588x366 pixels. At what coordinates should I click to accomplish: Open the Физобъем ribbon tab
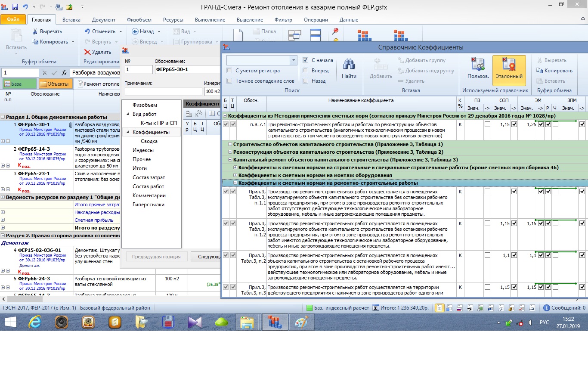[x=139, y=20]
